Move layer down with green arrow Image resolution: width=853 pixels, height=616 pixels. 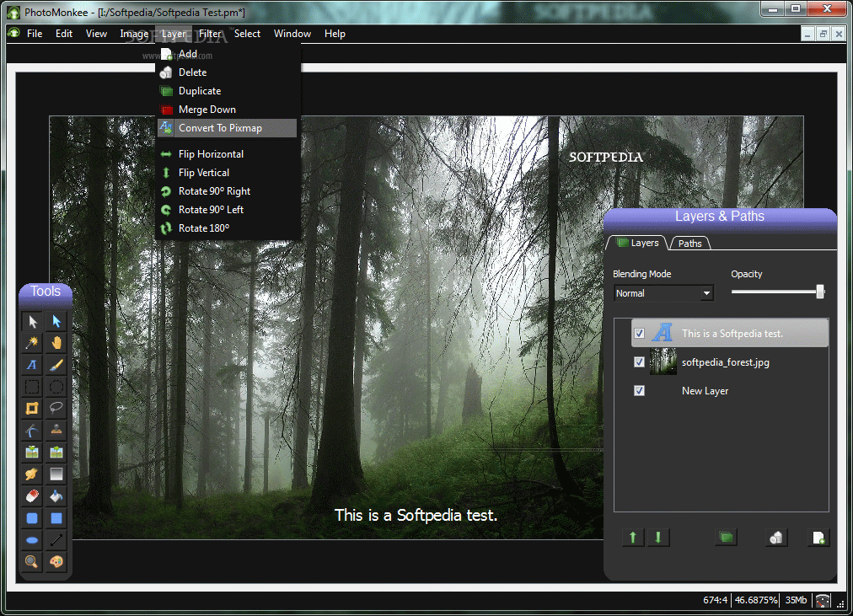(x=658, y=538)
